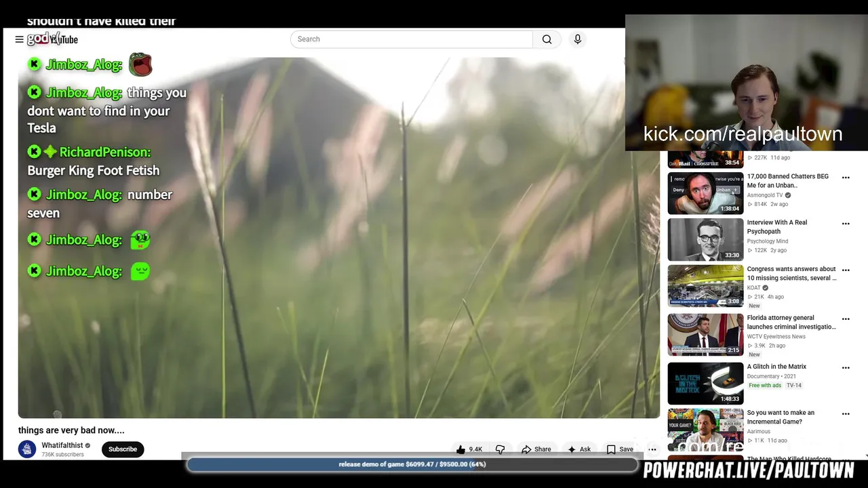Click the 'release demo of game' progress bar

pos(412,464)
